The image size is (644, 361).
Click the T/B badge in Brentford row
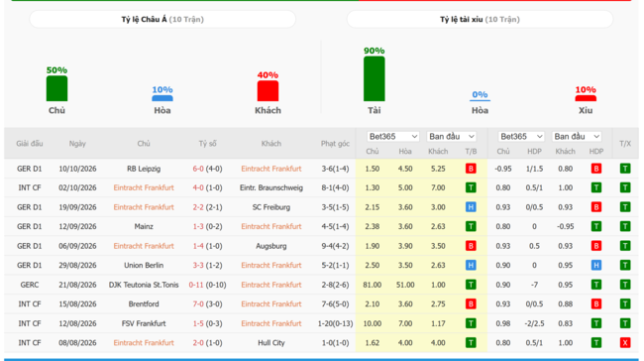[471, 303]
